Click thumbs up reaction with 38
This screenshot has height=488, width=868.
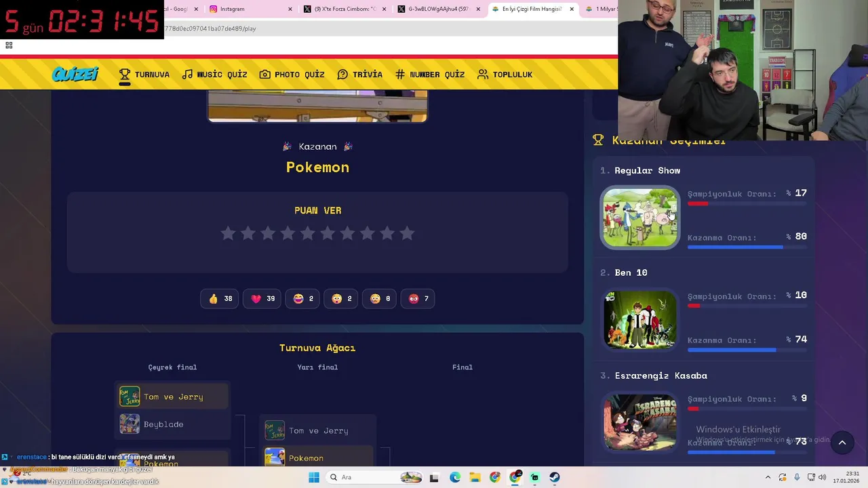(220, 298)
